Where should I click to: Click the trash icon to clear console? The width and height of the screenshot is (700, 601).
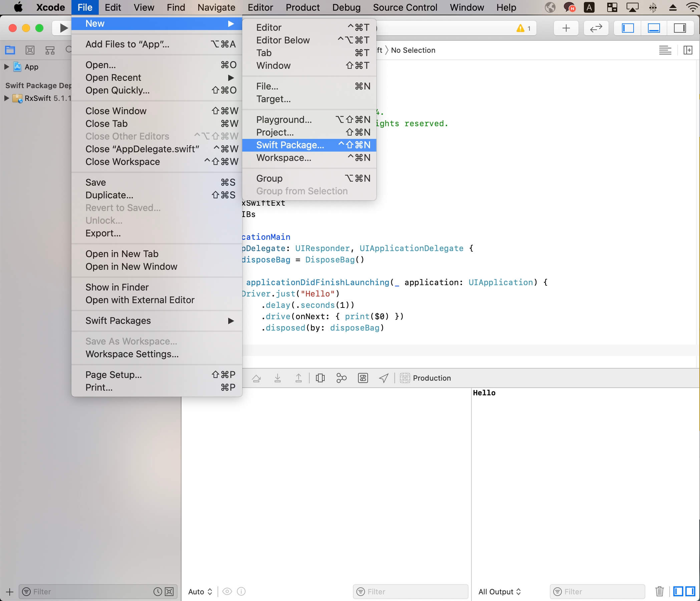659,591
